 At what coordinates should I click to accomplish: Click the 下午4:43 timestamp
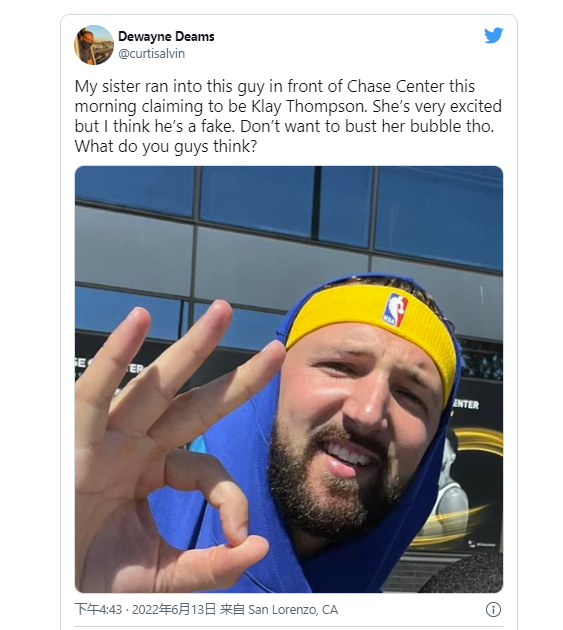pos(98,610)
